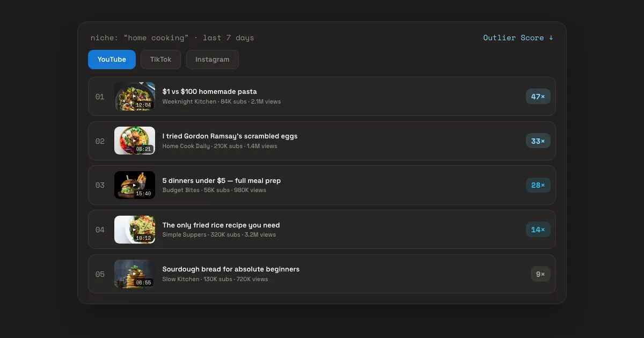Screen dimensions: 644x338
Task: Click rank number 05
Action: point(100,274)
